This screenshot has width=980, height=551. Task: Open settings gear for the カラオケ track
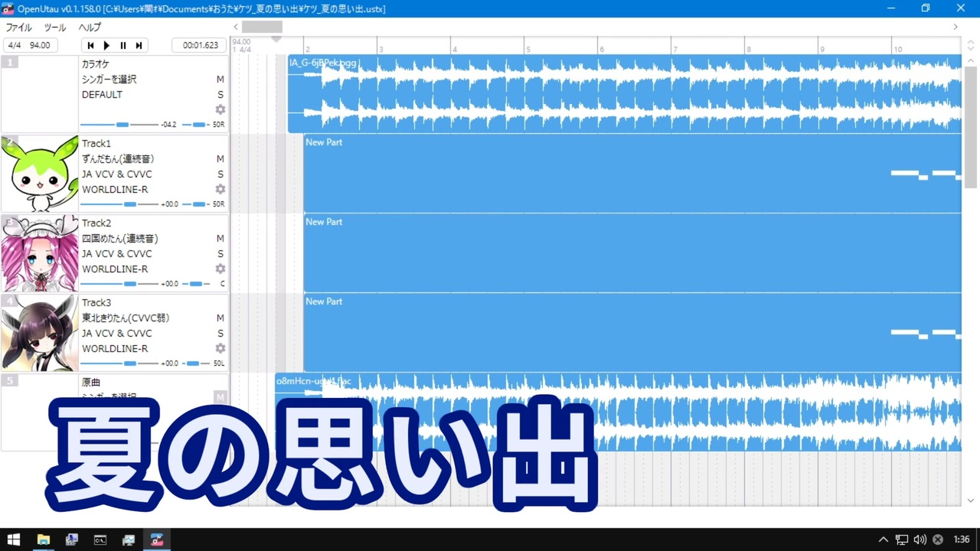(x=220, y=109)
